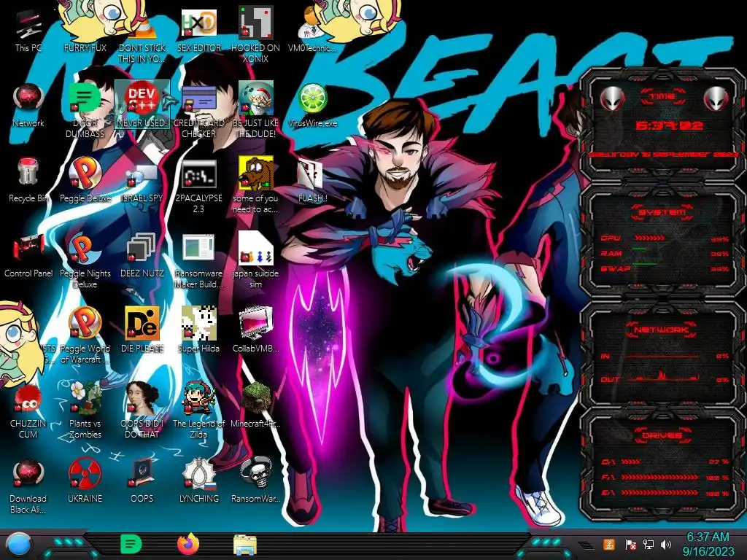The height and width of the screenshot is (560, 747).
Task: Click the Start orb button
Action: pyautogui.click(x=19, y=545)
